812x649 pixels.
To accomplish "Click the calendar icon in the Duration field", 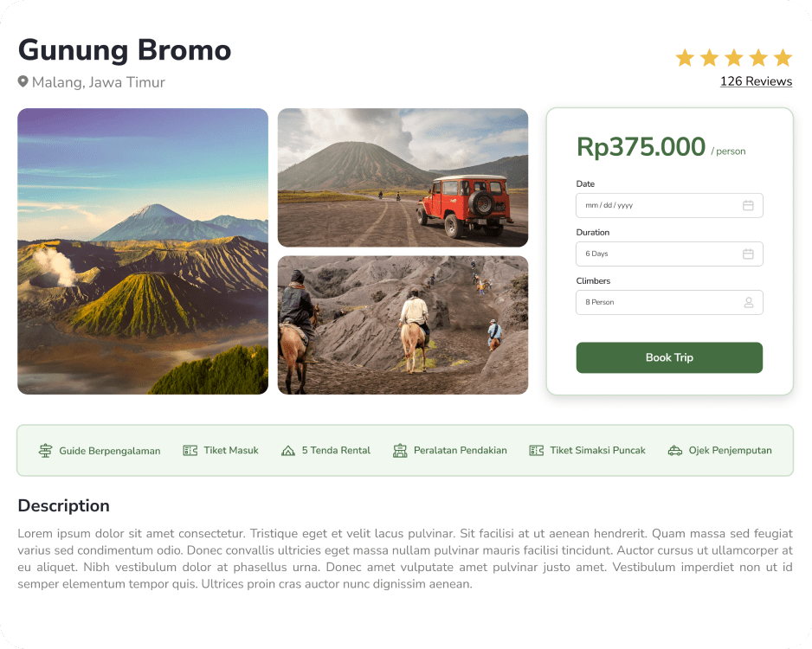I will [x=748, y=254].
